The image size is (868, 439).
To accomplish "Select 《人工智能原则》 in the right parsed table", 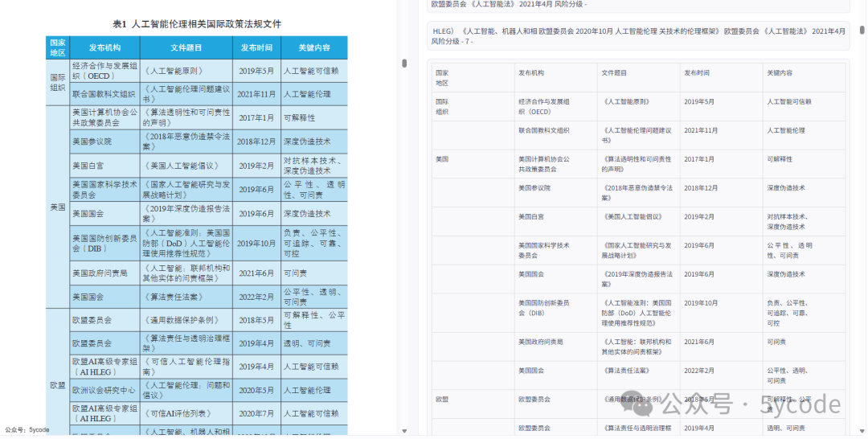I will pyautogui.click(x=625, y=101).
